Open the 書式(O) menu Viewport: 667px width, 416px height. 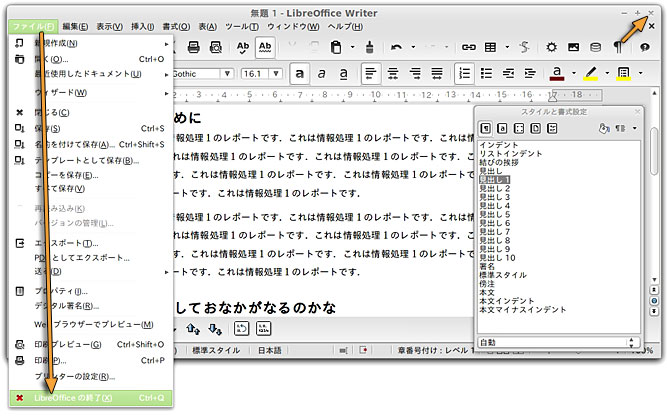176,26
